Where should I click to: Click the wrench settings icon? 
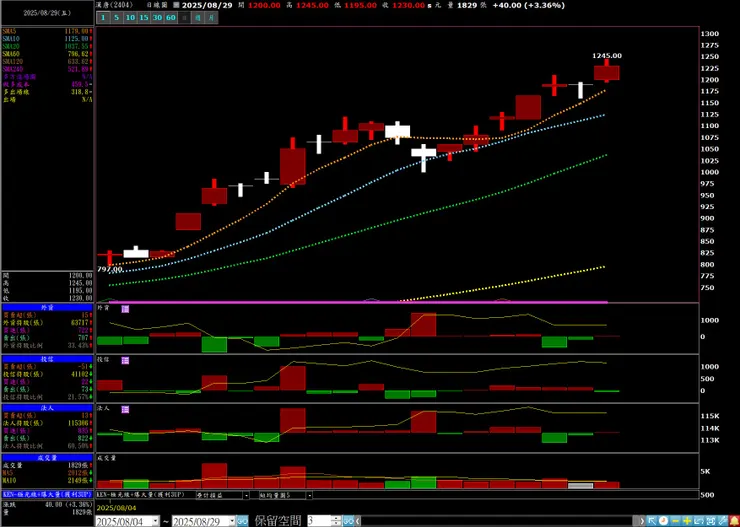pyautogui.click(x=722, y=521)
